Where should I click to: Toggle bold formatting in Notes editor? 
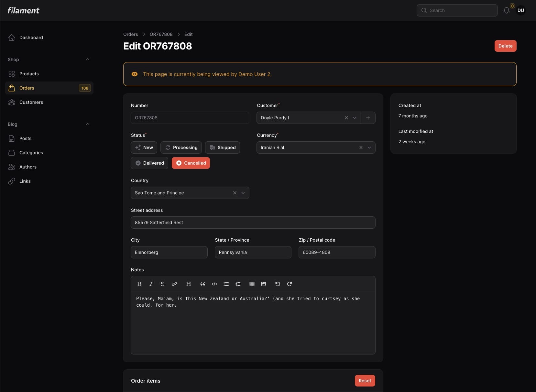pyautogui.click(x=139, y=284)
